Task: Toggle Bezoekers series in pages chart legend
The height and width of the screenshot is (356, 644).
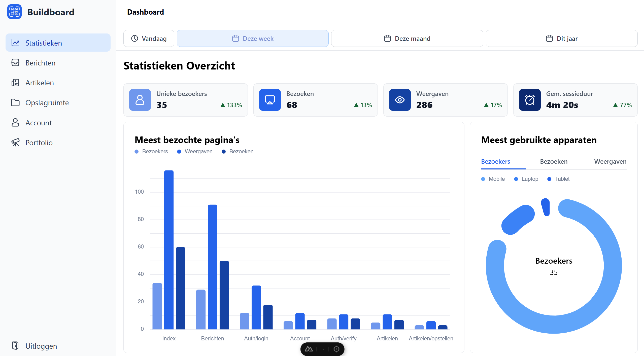Action: (151, 151)
